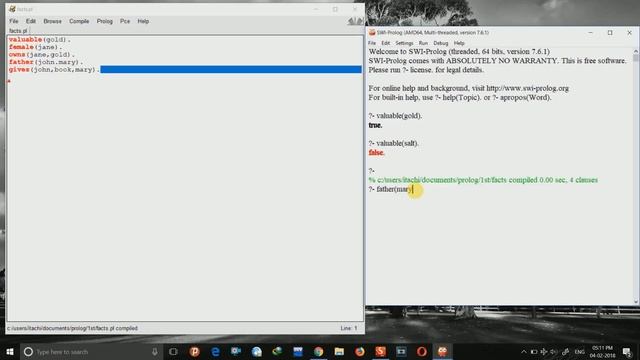
Task: Open the Edit menu in the facts.pl editor
Action: coord(31,21)
